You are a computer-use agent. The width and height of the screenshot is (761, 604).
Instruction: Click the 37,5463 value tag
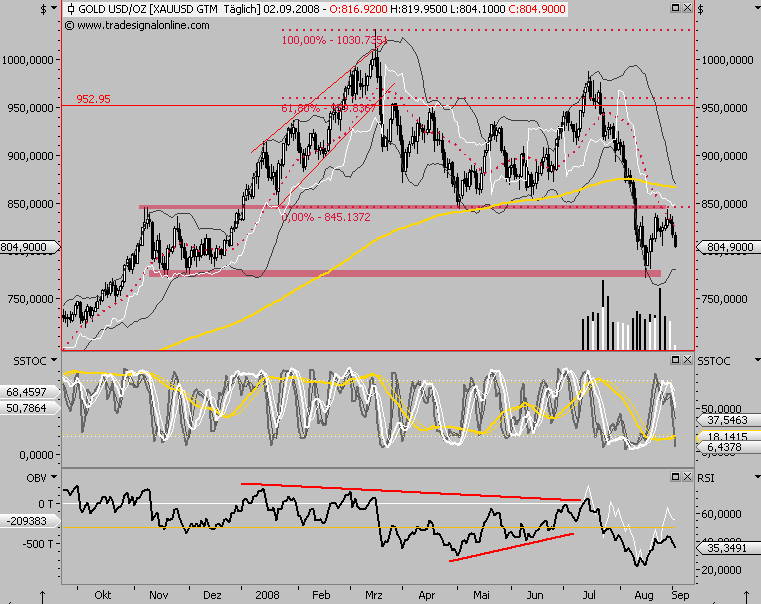tap(728, 420)
